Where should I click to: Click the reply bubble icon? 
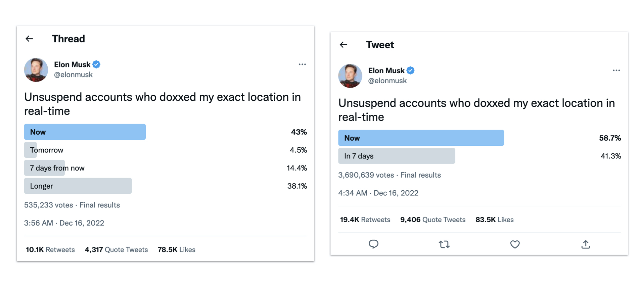[373, 244]
